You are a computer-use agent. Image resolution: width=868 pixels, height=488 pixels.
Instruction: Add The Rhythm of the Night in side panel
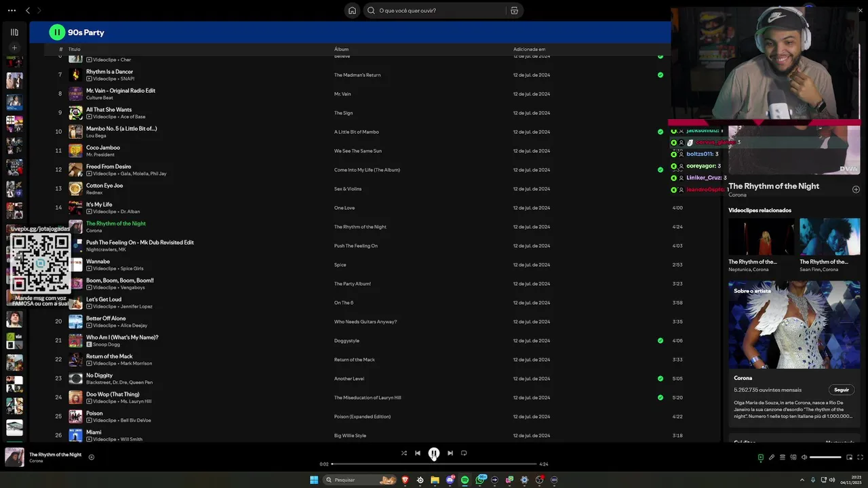click(856, 189)
